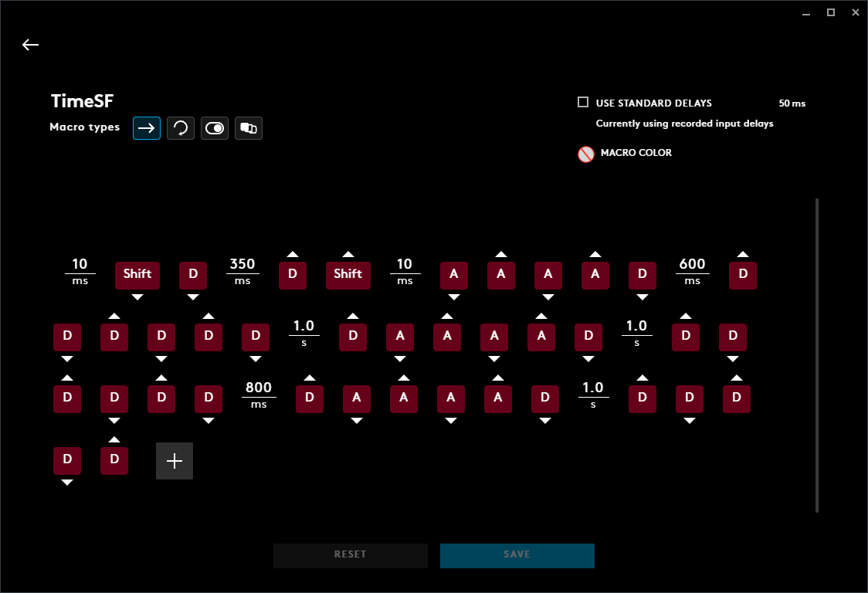This screenshot has height=593, width=868.
Task: Select the Sequence macro type
Action: point(249,128)
